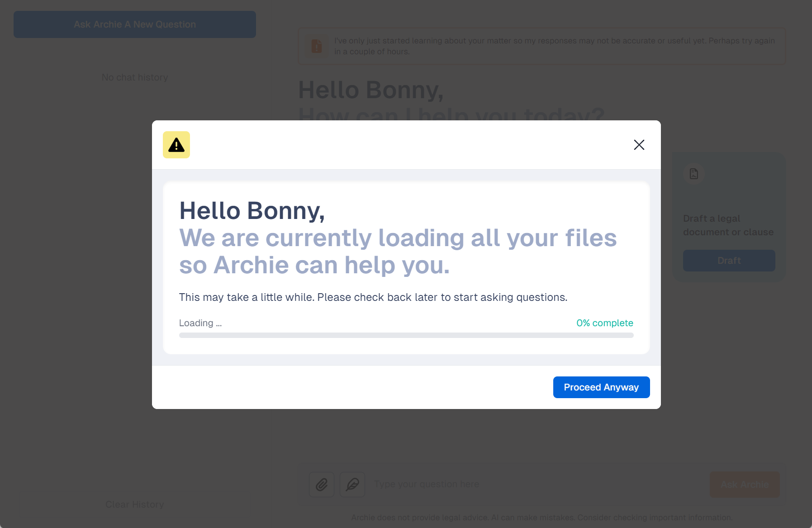Click the yellow warning triangle icon
The image size is (812, 528).
click(176, 145)
